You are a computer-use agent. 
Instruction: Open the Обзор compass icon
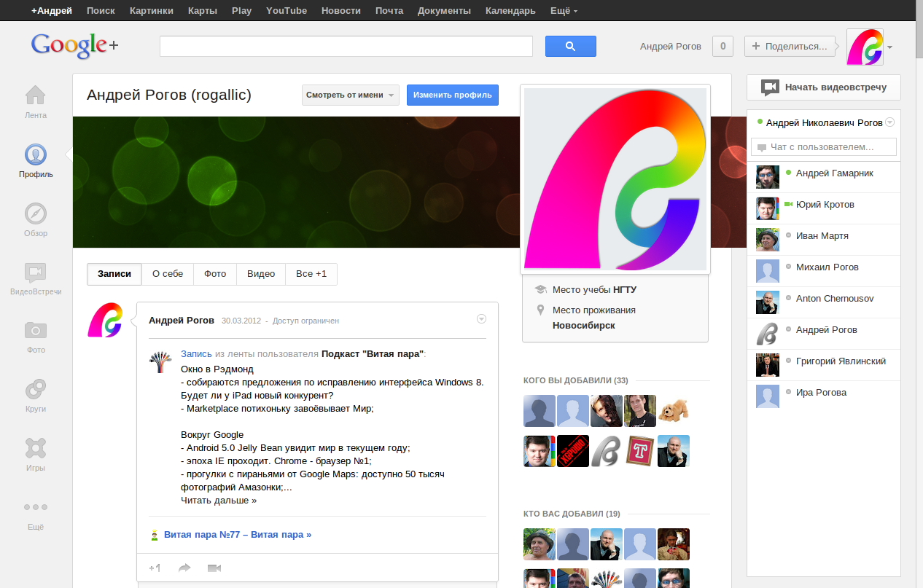coord(35,213)
